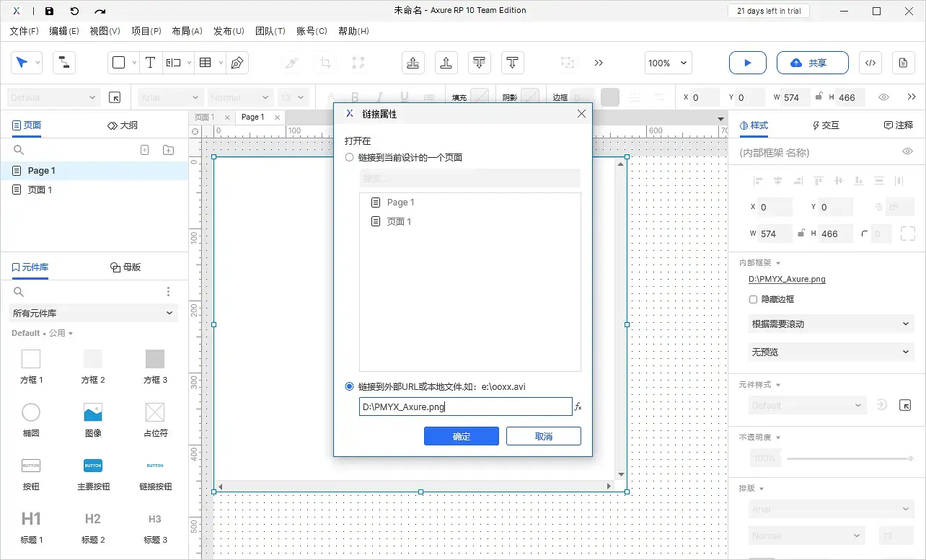Image resolution: width=926 pixels, height=560 pixels.
Task: Open the zoom level 100% dropdown
Action: pos(667,63)
